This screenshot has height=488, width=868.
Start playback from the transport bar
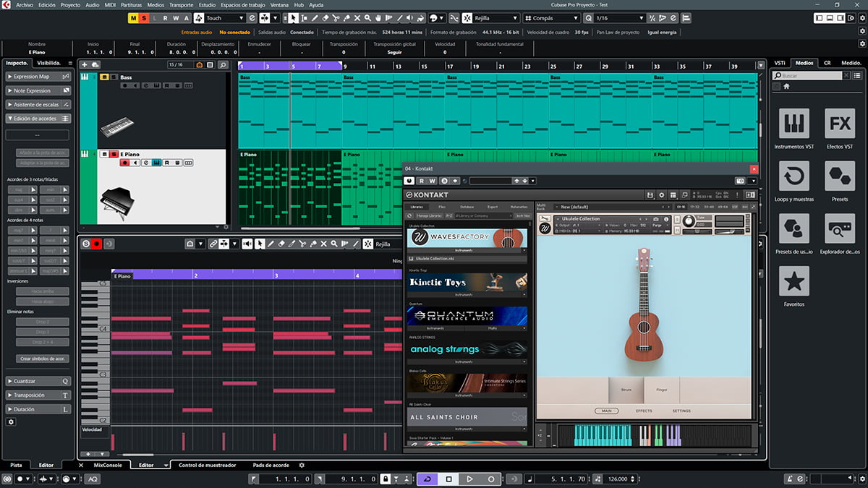pos(469,479)
